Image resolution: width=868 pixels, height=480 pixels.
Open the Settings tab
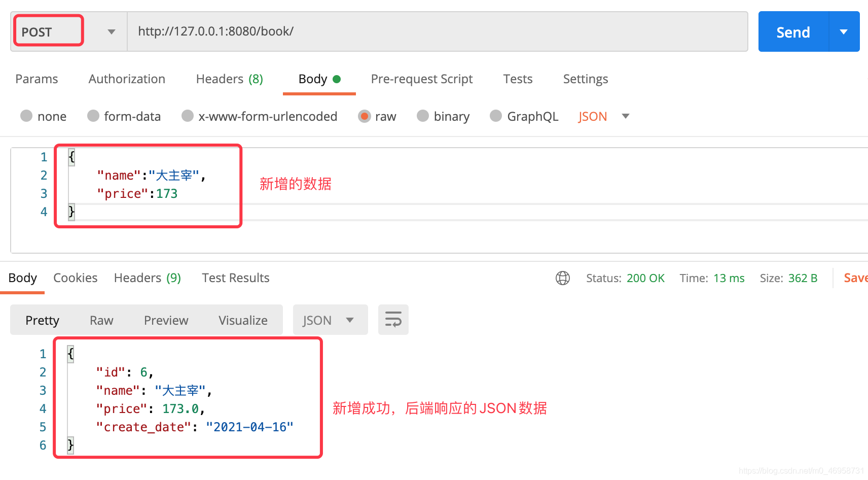click(x=586, y=79)
